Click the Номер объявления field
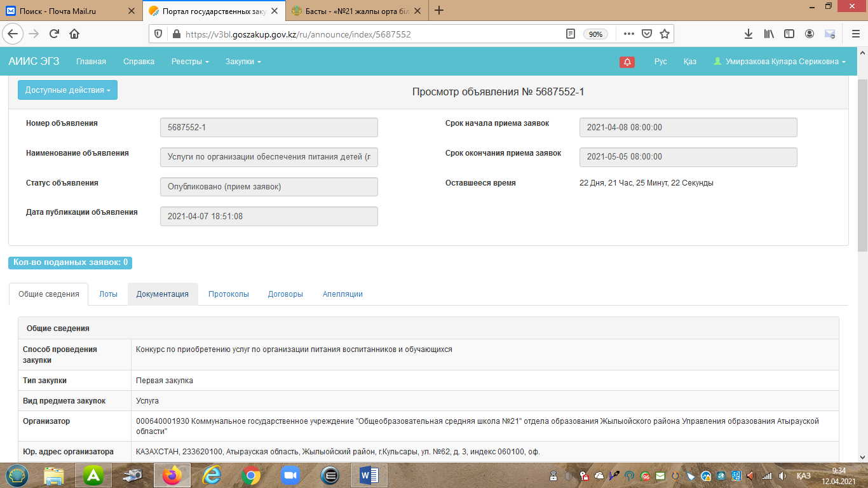The height and width of the screenshot is (488, 868). tap(269, 128)
